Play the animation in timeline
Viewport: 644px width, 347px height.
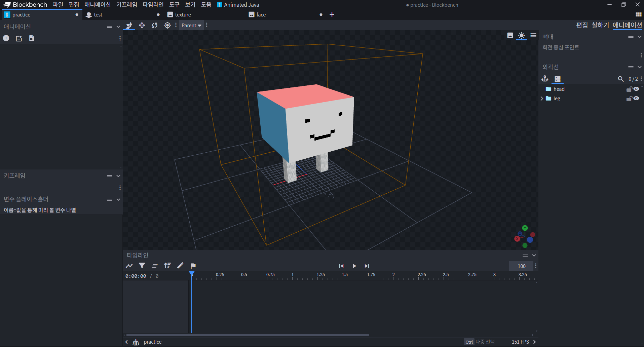tap(354, 266)
